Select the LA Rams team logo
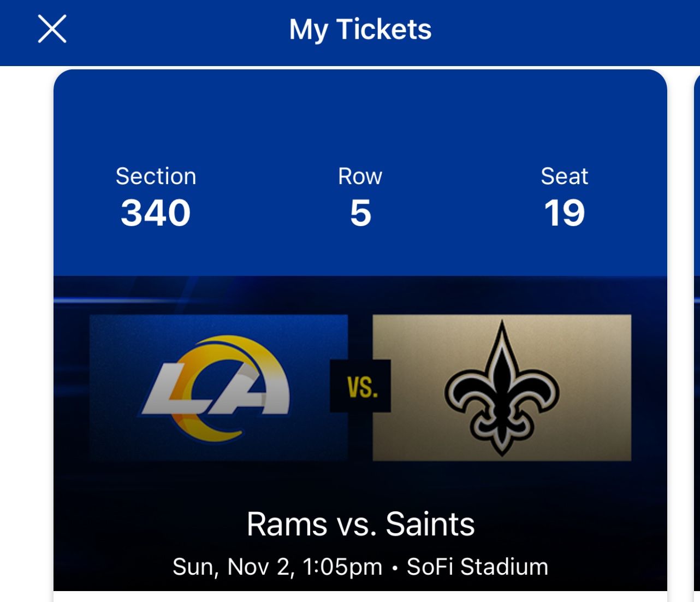 point(218,388)
